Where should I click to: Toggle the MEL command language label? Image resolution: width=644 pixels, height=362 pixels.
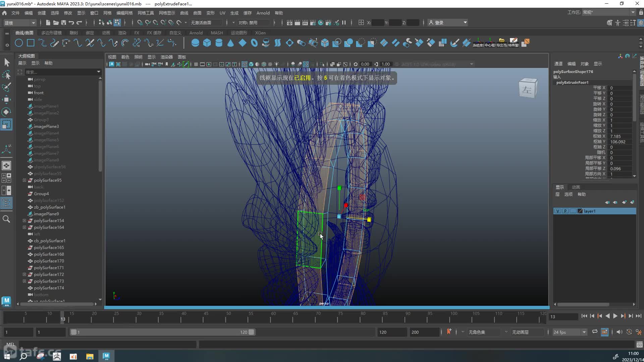coord(10,344)
